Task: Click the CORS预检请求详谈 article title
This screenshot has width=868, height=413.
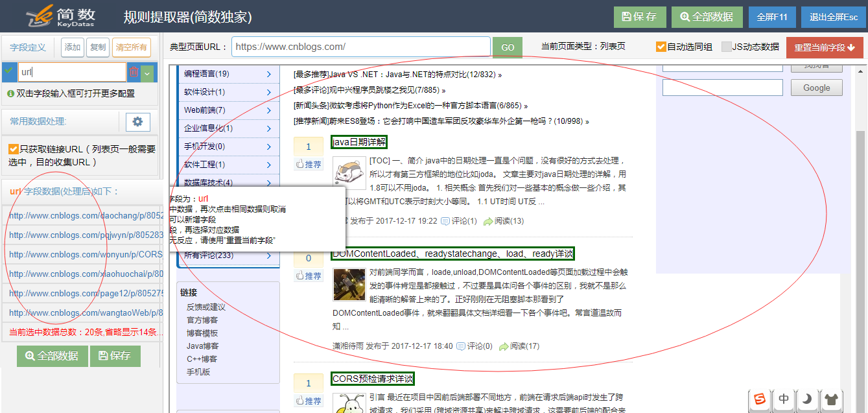Action: tap(373, 379)
